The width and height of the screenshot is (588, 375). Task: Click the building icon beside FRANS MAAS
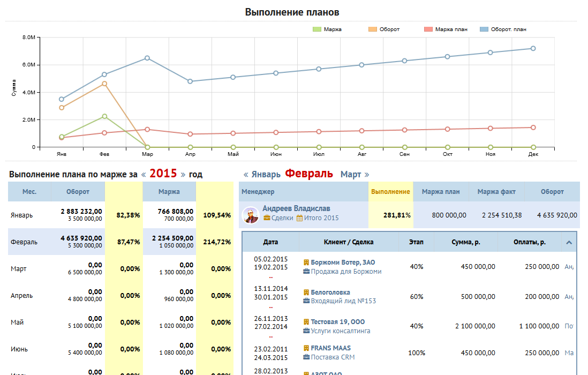click(306, 348)
